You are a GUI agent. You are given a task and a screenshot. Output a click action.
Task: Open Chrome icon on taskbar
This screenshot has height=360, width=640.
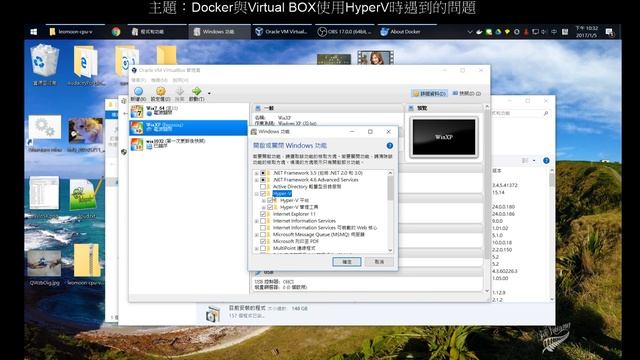pyautogui.click(x=116, y=31)
